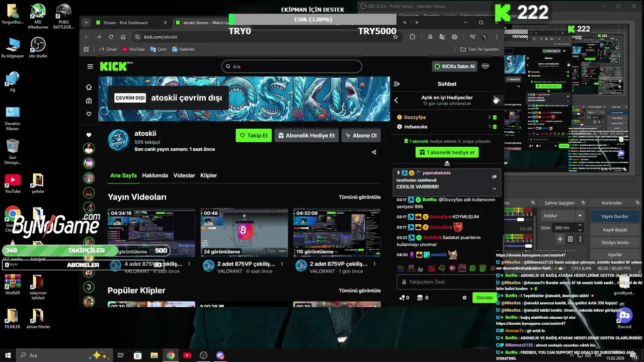The image size is (644, 362).
Task: Click Abonelik Hediye Et button
Action: (x=306, y=135)
